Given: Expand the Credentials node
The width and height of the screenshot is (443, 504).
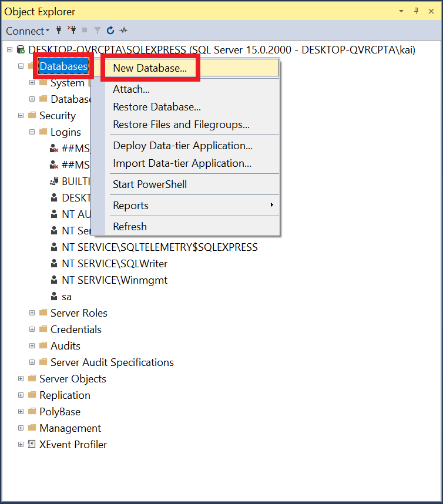Looking at the screenshot, I should 32,329.
